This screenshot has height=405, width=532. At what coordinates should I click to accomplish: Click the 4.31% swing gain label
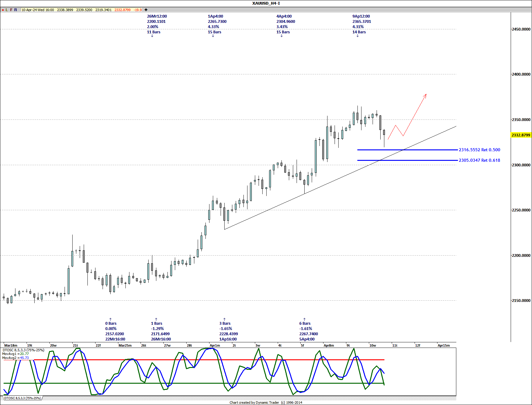[358, 27]
